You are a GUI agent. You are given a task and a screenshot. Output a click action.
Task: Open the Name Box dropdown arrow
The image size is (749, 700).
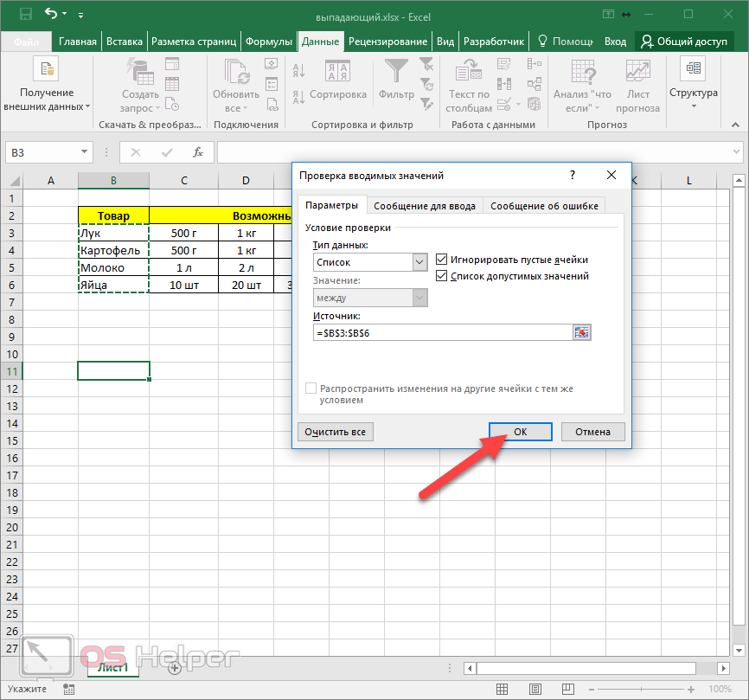coord(85,152)
